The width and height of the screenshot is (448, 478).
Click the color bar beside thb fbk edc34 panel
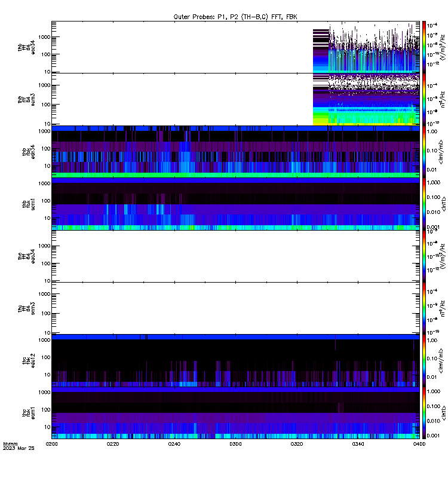point(424,152)
